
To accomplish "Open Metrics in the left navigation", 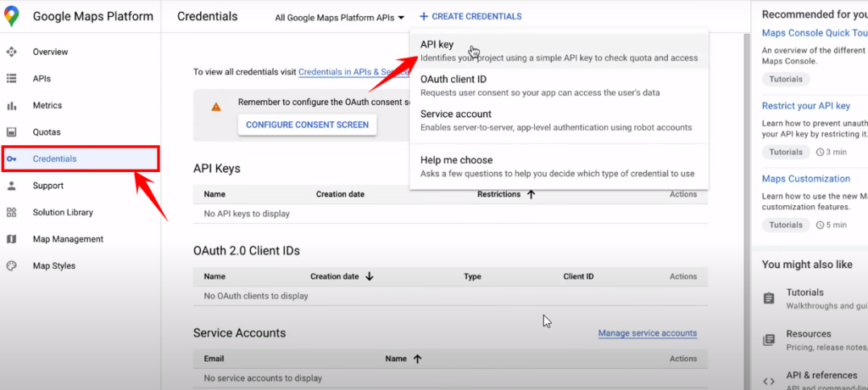I will coord(47,105).
